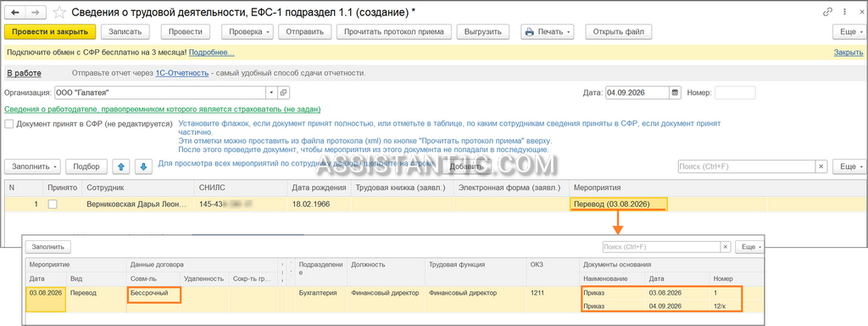The width and height of the screenshot is (868, 326).
Task: Open the vertical dots window menu
Action: pyautogui.click(x=844, y=12)
